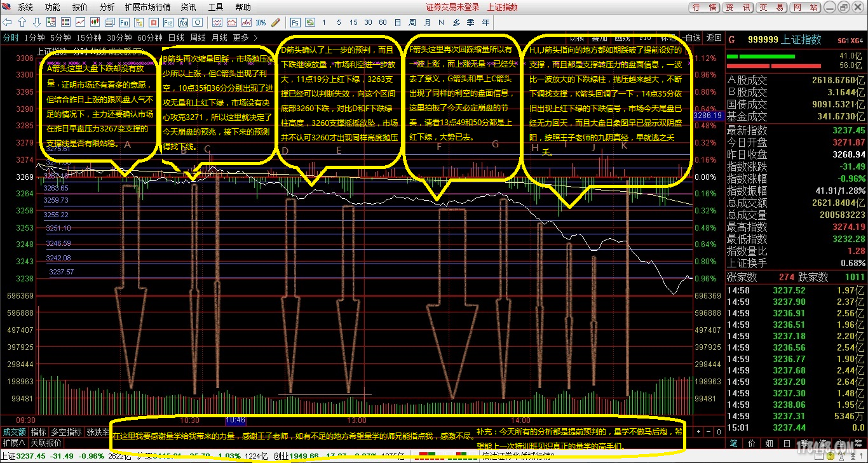The width and height of the screenshot is (868, 463).
Task: Switch to the 周线 chart tab
Action: pos(198,37)
